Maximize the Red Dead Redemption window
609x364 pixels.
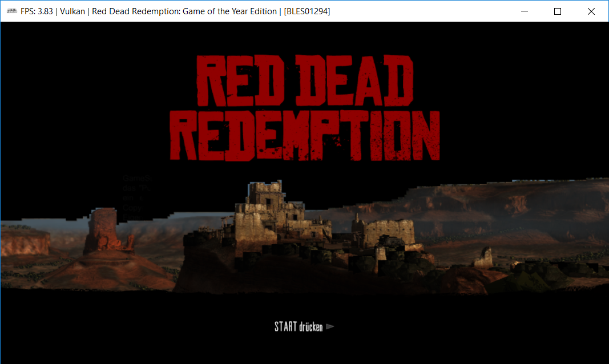558,11
